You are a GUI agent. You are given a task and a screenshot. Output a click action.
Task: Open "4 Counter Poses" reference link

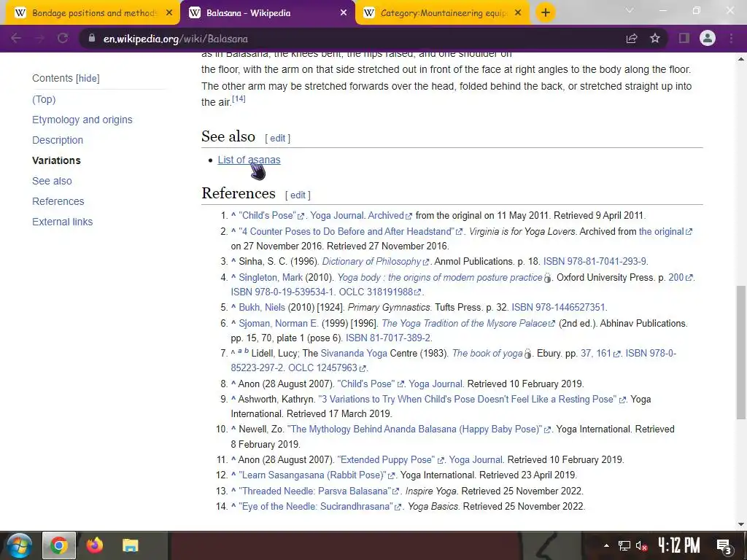coord(350,231)
